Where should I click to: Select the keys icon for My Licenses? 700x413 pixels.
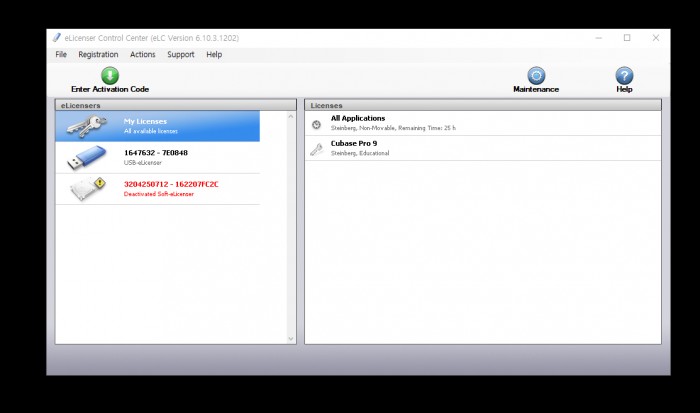pyautogui.click(x=87, y=126)
